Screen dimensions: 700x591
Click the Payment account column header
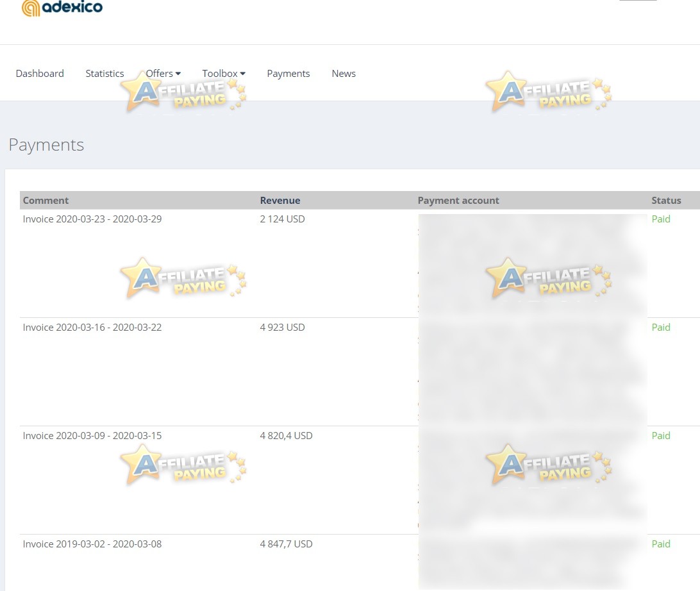point(458,201)
